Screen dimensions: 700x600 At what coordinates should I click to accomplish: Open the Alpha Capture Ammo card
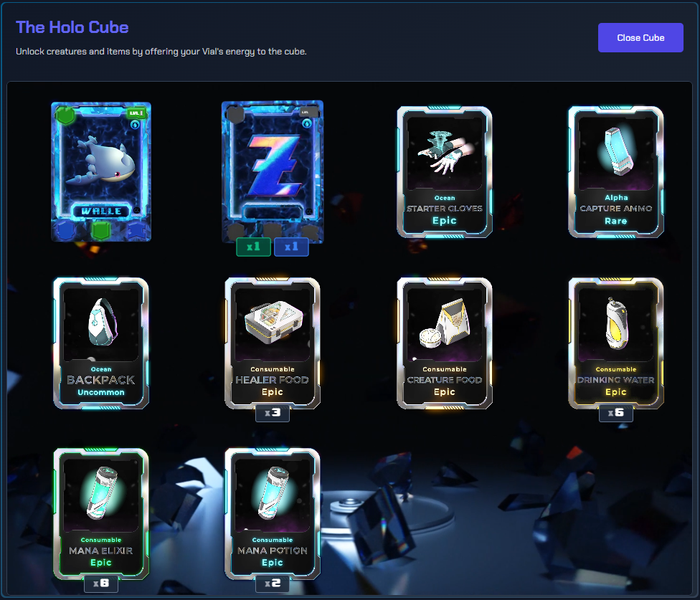[x=615, y=172]
